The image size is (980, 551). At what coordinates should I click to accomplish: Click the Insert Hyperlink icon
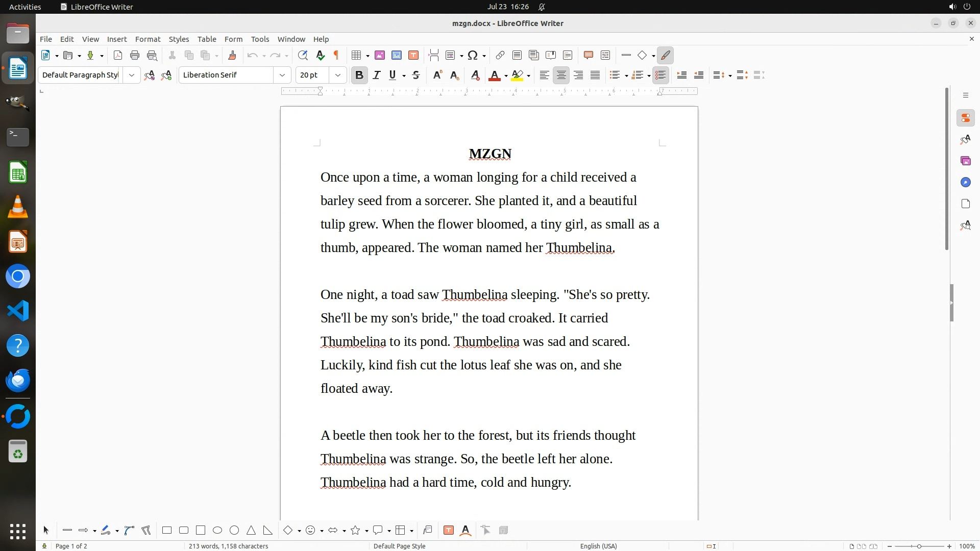(500, 56)
